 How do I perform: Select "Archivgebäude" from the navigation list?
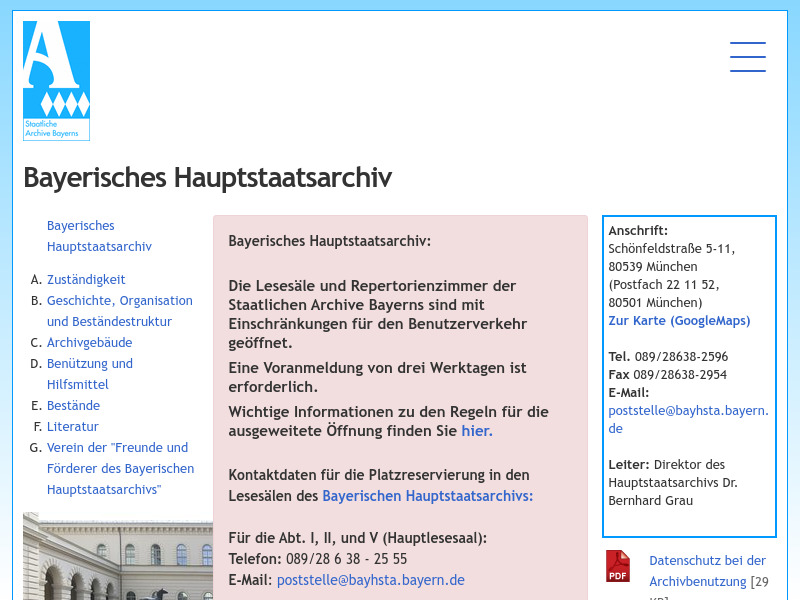coord(89,342)
